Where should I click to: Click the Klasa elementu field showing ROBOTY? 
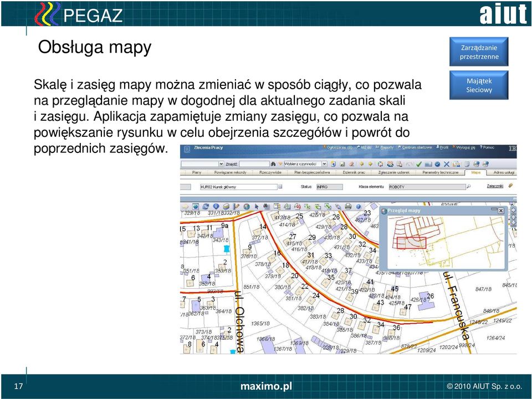click(x=427, y=187)
